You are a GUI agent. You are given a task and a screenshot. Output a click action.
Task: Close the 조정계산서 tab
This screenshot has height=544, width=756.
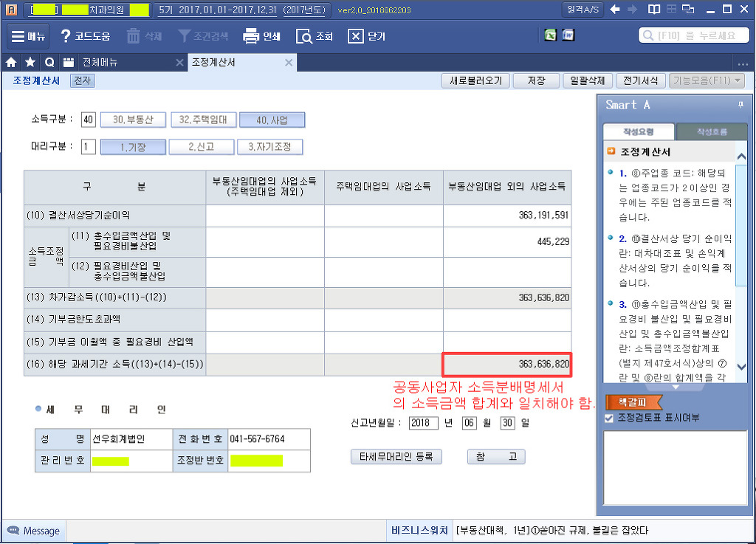click(289, 62)
